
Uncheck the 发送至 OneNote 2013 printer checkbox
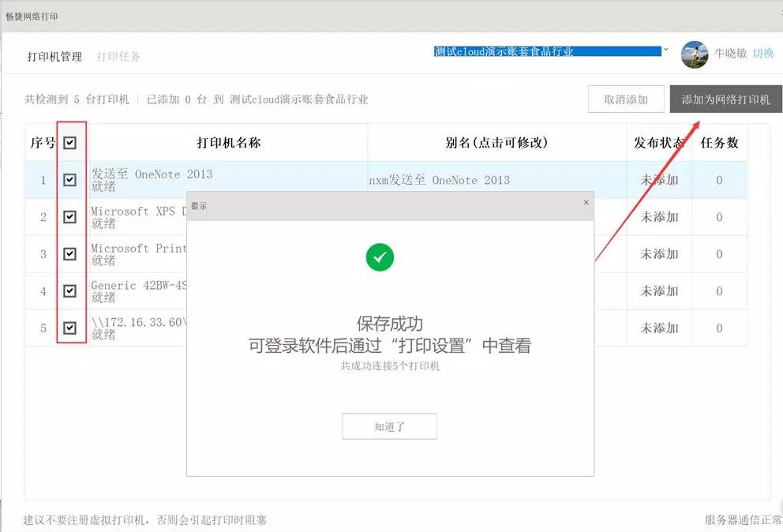[x=70, y=180]
